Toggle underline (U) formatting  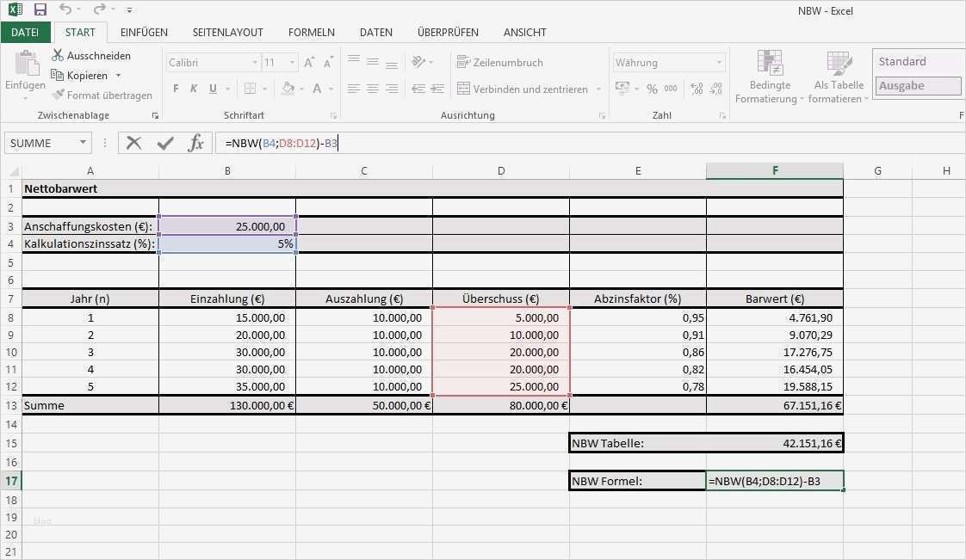point(213,89)
